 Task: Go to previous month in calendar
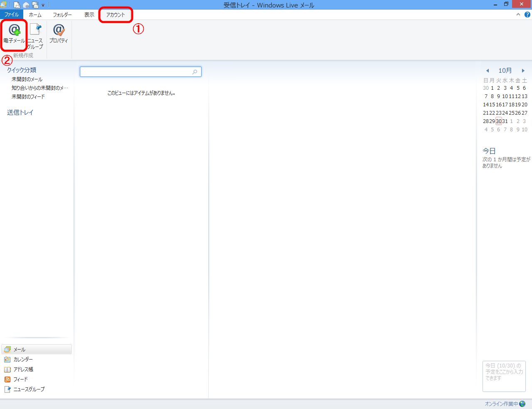tap(488, 71)
